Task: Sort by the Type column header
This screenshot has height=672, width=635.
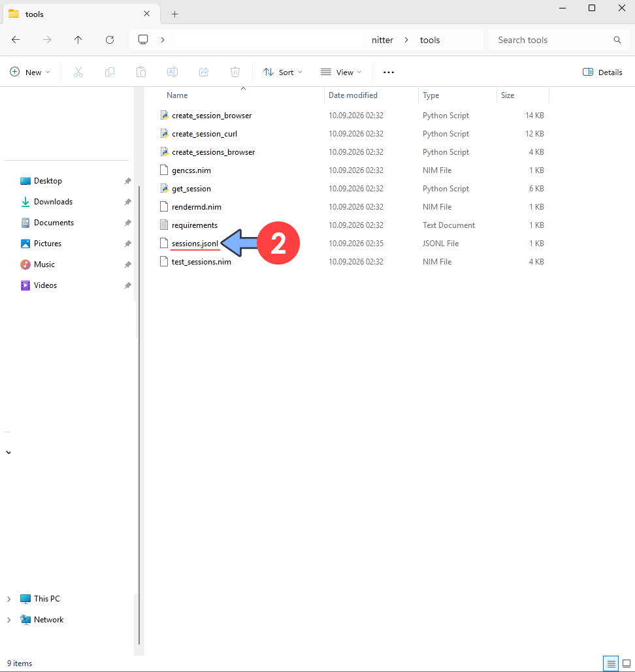Action: [431, 95]
